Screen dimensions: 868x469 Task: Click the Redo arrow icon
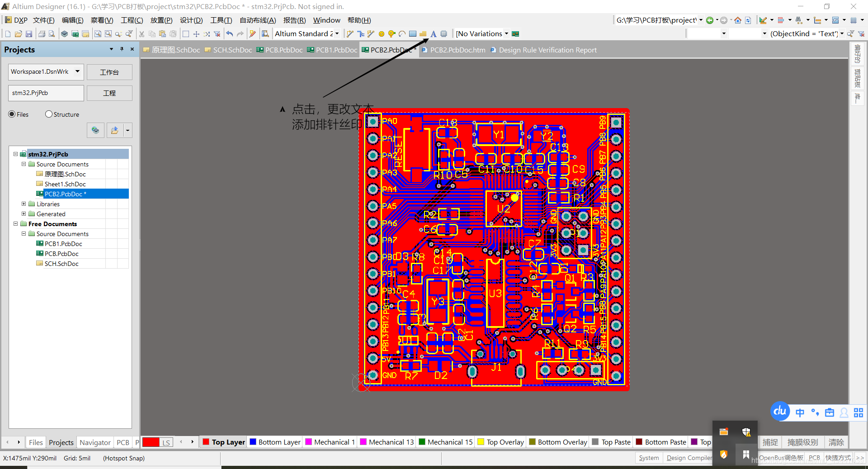[x=240, y=34]
